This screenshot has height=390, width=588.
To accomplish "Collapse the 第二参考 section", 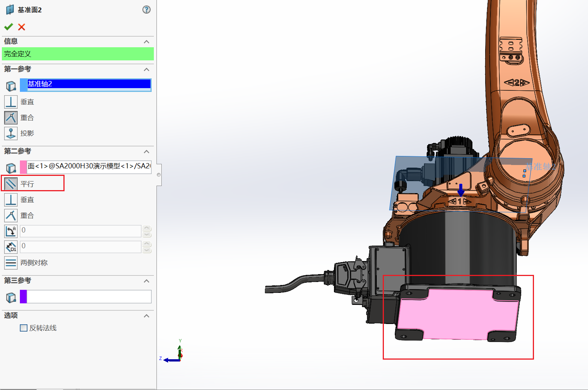I will (x=146, y=151).
